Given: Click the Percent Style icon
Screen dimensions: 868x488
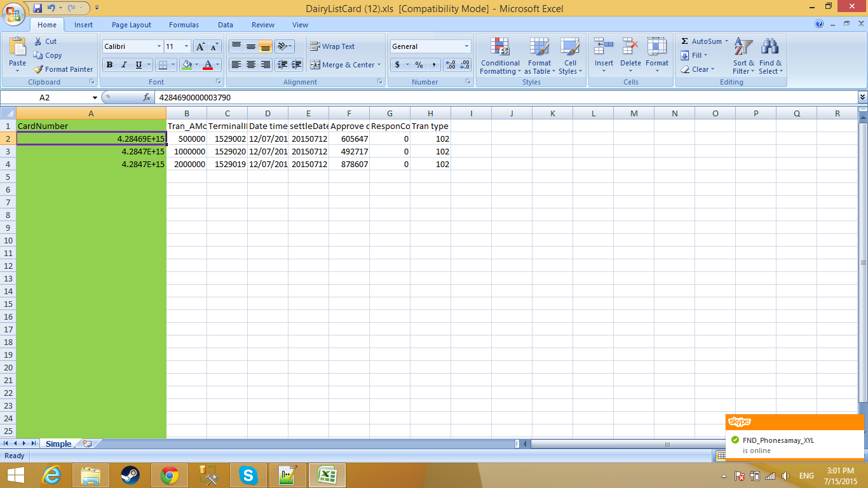Looking at the screenshot, I should [x=419, y=65].
